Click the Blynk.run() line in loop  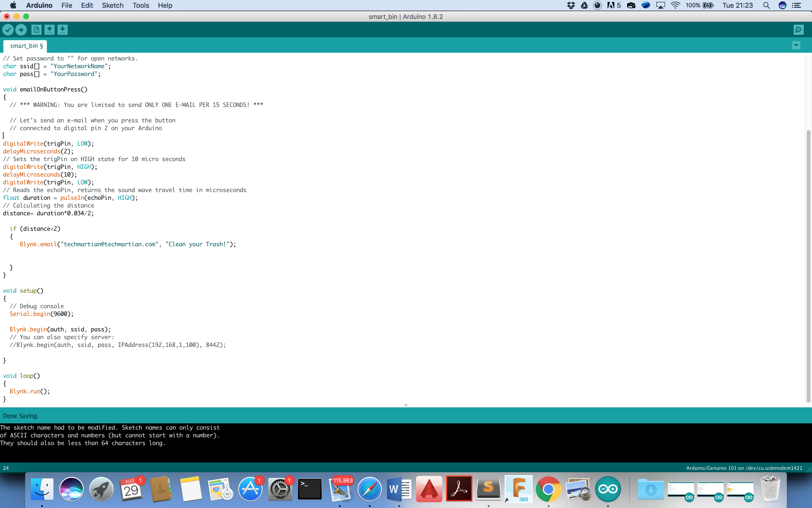(29, 391)
